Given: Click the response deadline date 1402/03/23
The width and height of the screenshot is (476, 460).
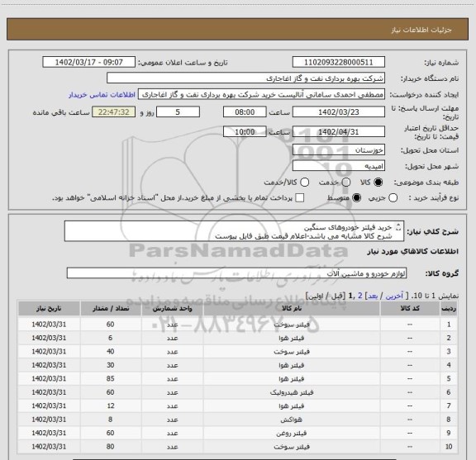Looking at the screenshot, I should pos(339,112).
